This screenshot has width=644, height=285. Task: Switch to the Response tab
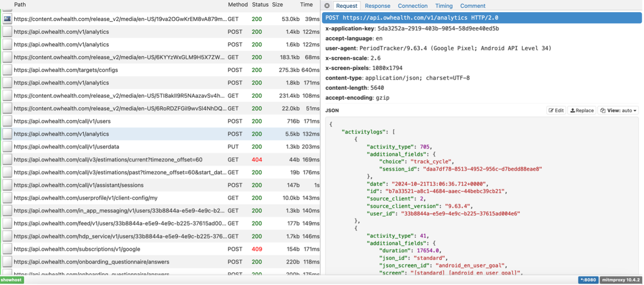coord(377,6)
